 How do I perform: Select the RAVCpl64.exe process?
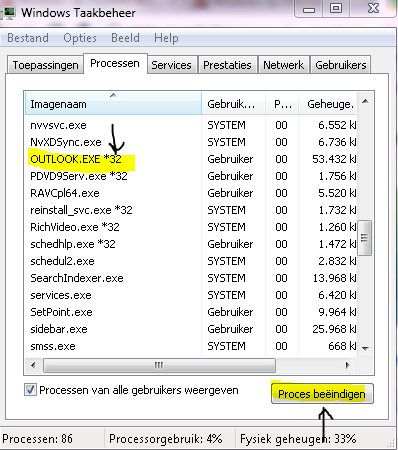click(x=191, y=193)
